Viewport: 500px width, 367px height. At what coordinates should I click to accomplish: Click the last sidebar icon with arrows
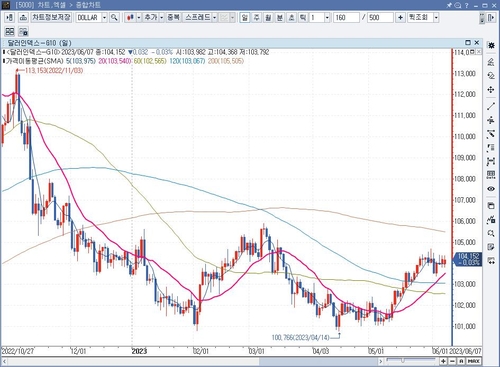[491, 261]
